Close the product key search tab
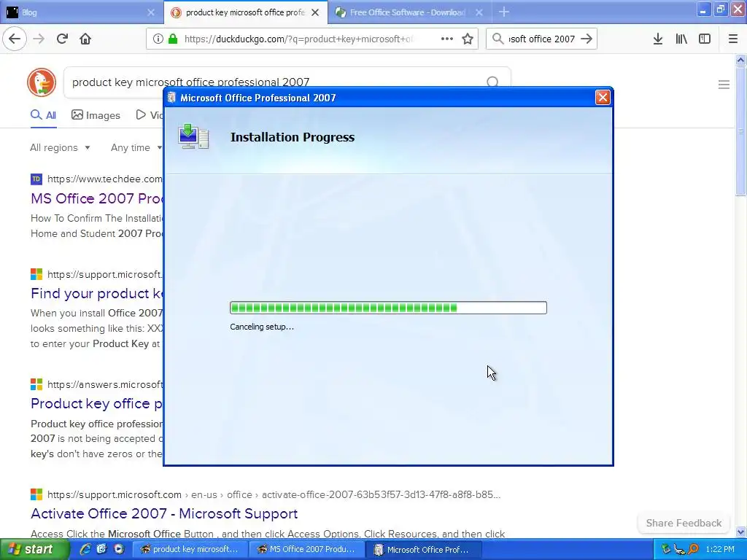The height and width of the screenshot is (560, 747). (x=315, y=12)
